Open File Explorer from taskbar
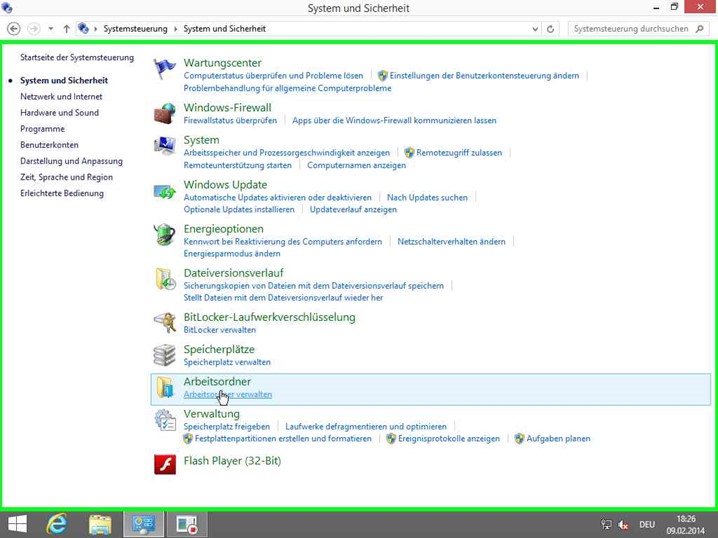Screen dimensions: 718x538 tap(100, 524)
